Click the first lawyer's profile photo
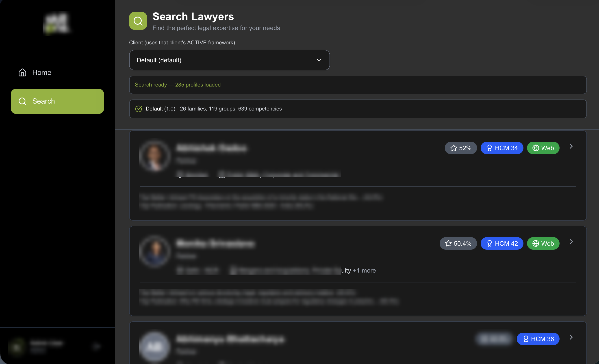This screenshot has width=599, height=364. point(155,156)
